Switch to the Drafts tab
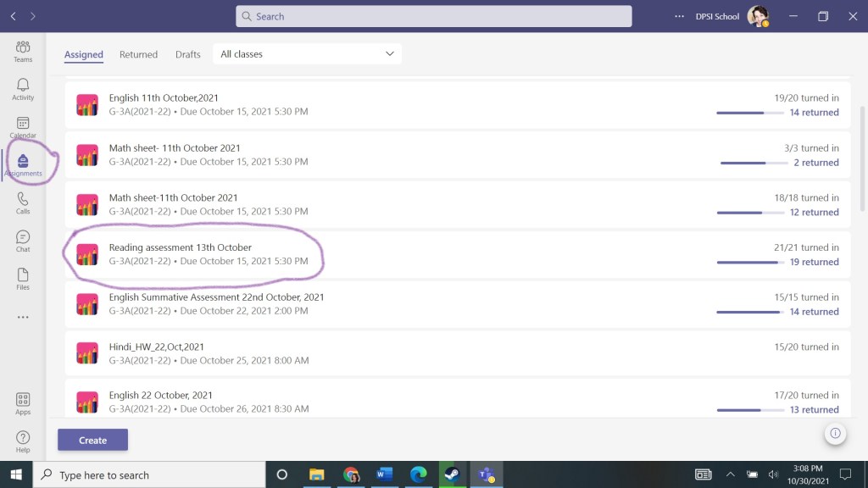 188,54
